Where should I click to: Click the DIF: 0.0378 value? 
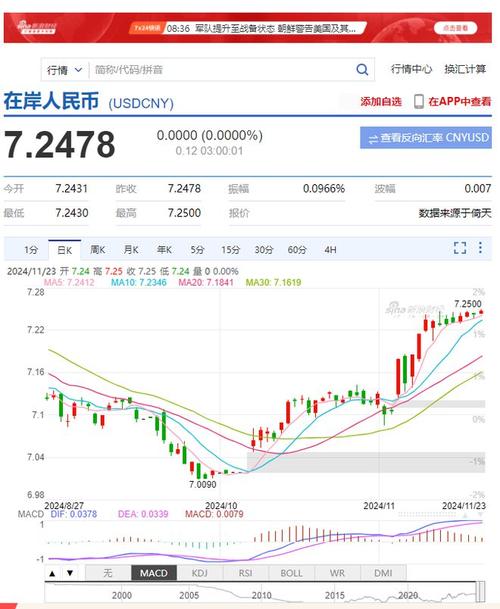[x=74, y=514]
